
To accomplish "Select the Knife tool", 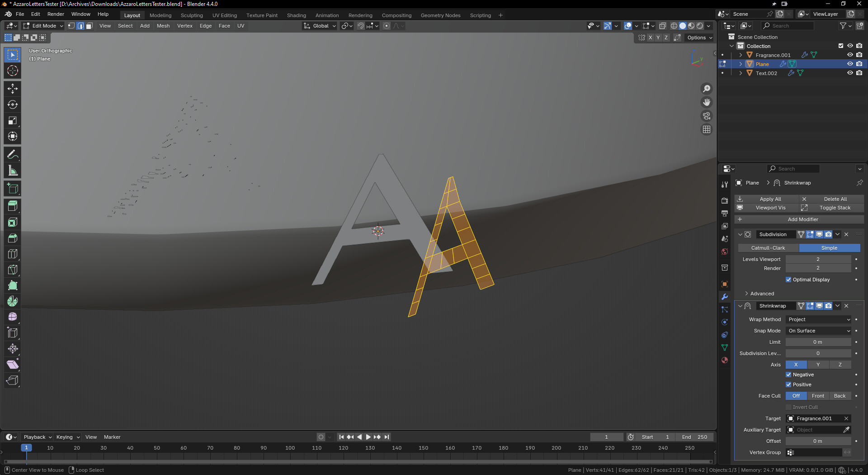I will pyautogui.click(x=13, y=270).
